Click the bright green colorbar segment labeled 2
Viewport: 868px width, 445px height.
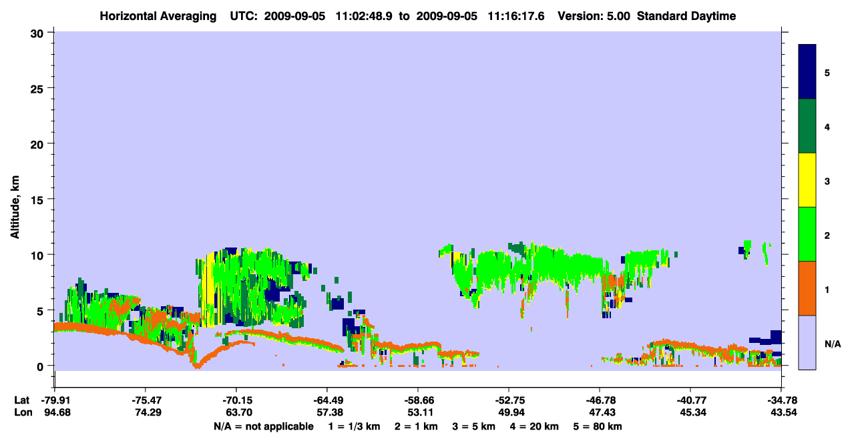click(807, 234)
